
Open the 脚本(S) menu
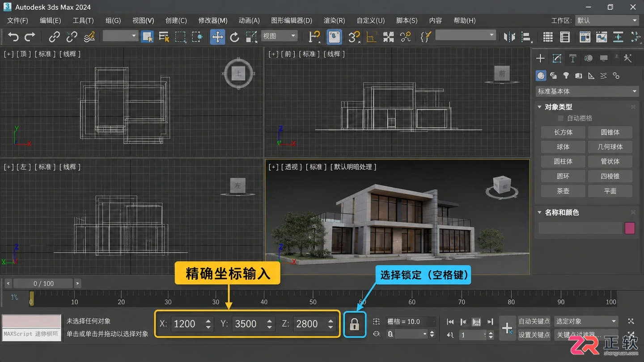click(407, 21)
